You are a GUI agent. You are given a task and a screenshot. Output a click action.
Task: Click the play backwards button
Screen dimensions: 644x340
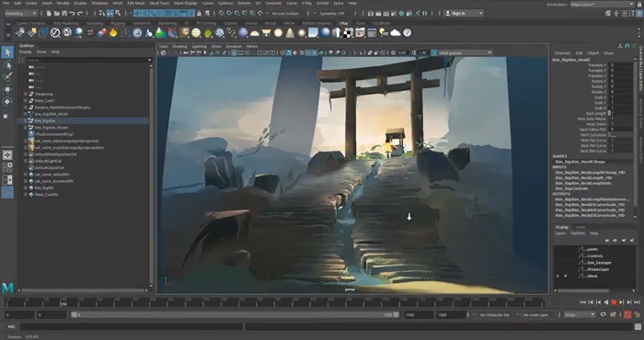pyautogui.click(x=606, y=302)
